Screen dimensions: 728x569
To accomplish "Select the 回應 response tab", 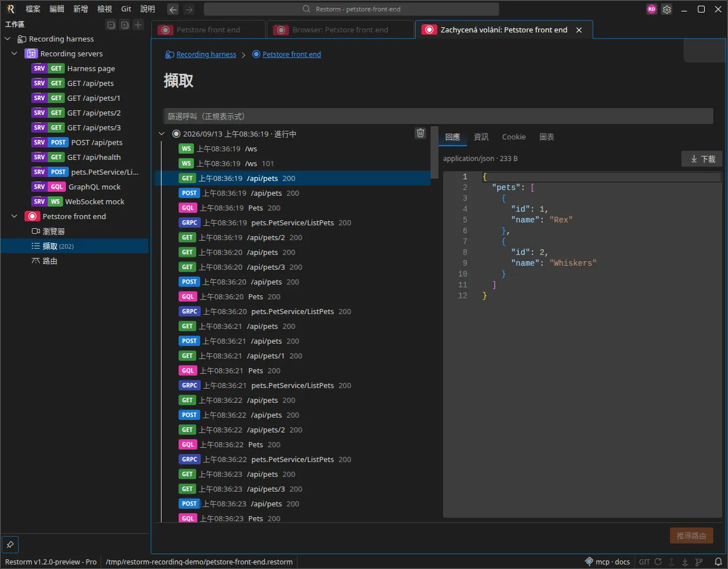I will point(453,137).
